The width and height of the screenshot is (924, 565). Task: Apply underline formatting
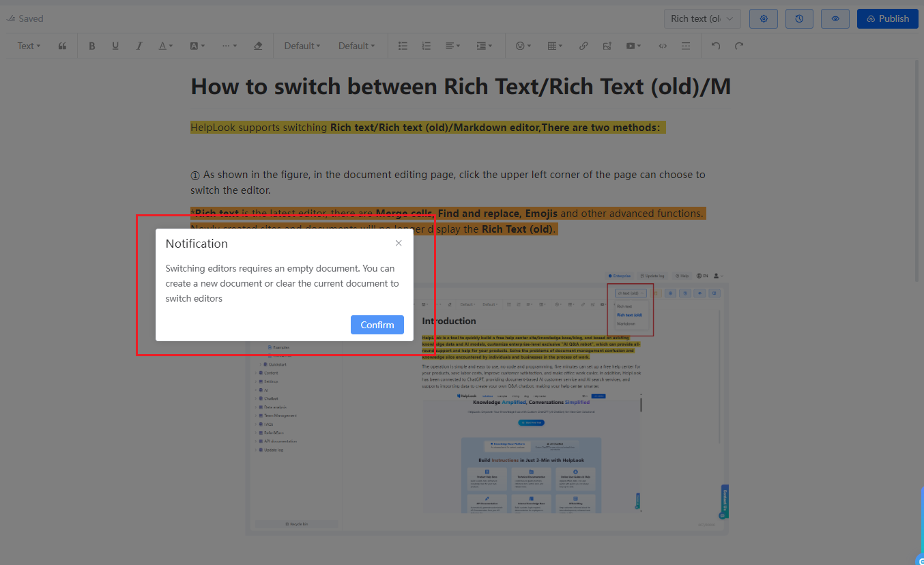click(x=115, y=46)
